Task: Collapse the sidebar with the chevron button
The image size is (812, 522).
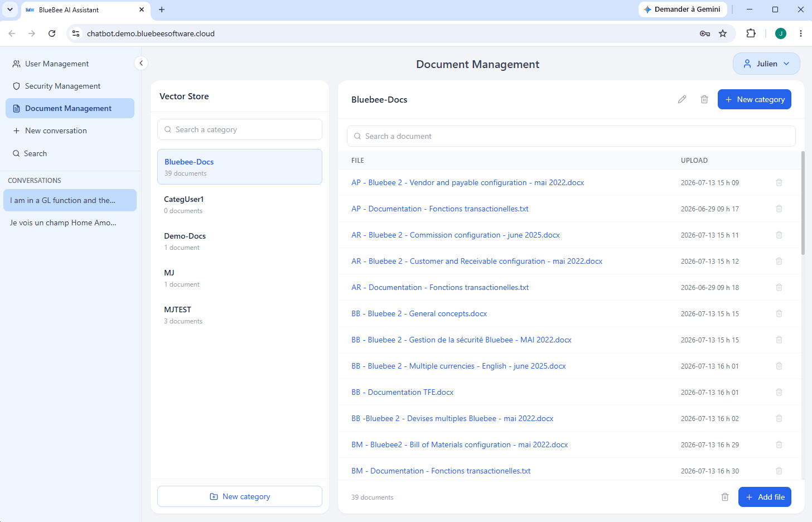Action: (x=141, y=63)
